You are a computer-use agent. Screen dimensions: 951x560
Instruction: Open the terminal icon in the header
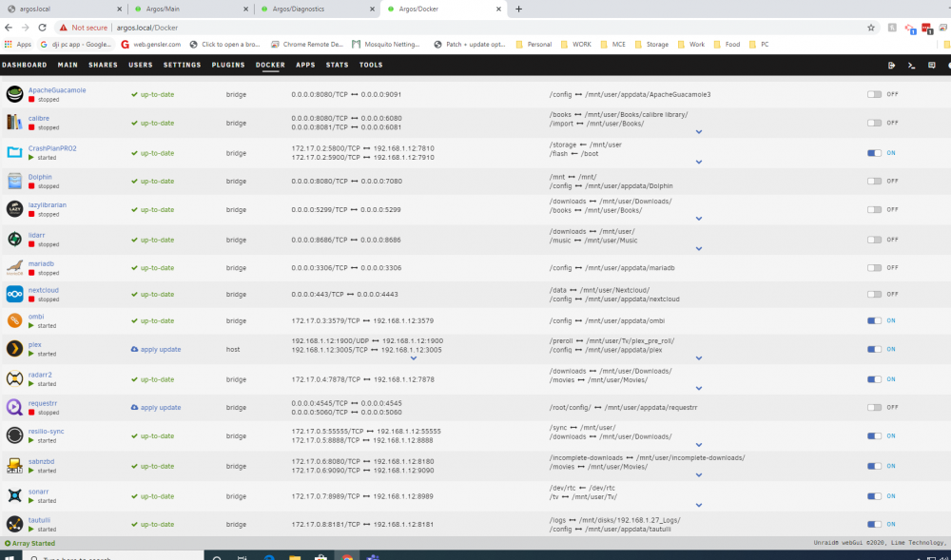click(912, 65)
